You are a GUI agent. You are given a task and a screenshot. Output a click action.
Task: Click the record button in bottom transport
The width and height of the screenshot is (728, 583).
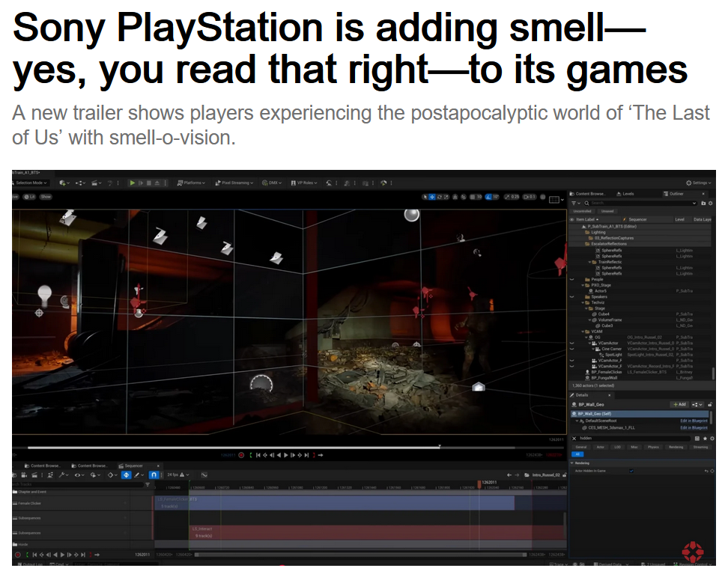[x=17, y=555]
